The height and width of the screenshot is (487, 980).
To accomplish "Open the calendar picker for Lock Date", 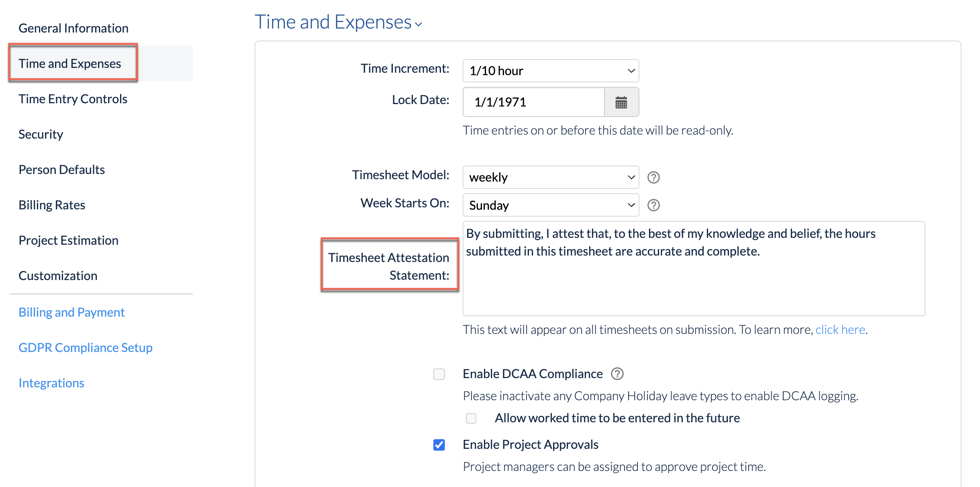I will (621, 102).
